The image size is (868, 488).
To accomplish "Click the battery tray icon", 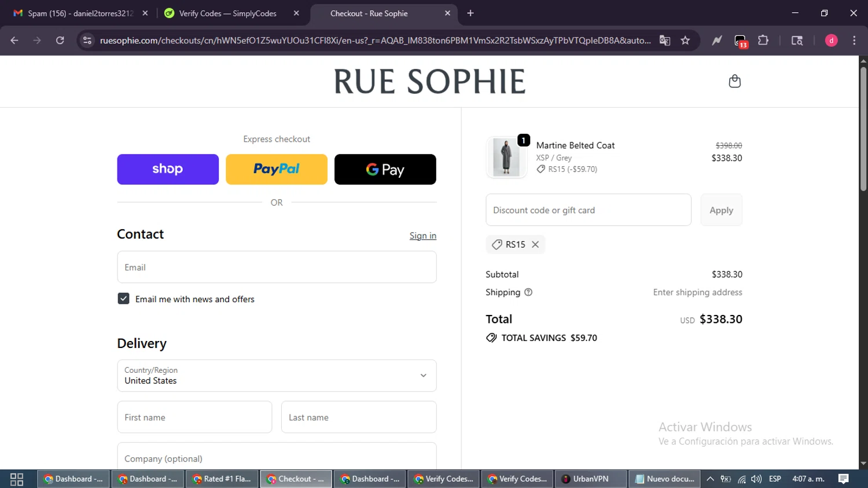I will pos(726,479).
